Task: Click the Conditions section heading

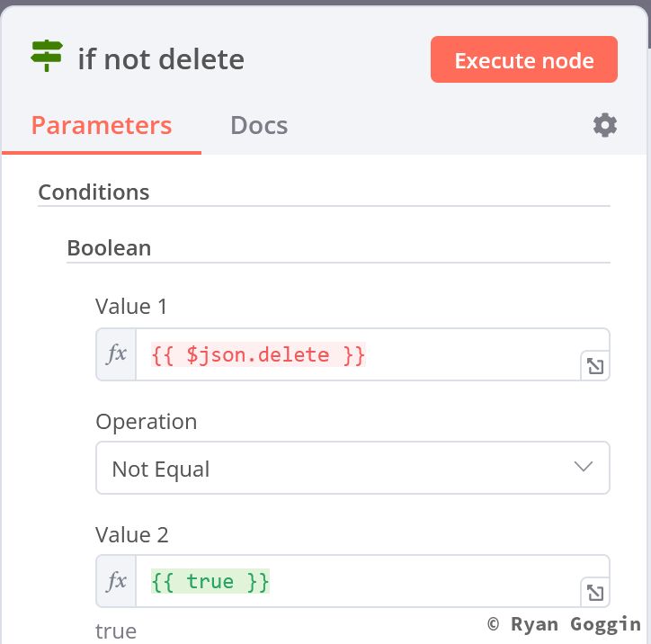Action: point(94,192)
